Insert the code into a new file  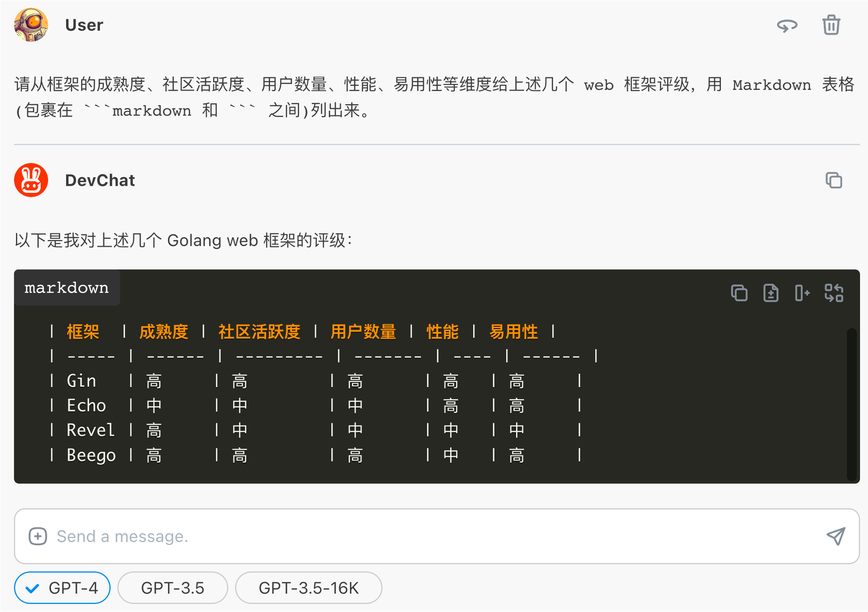tap(770, 293)
